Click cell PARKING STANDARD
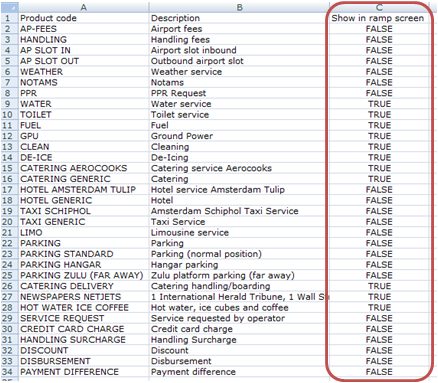The height and width of the screenshot is (383, 438). [84, 254]
